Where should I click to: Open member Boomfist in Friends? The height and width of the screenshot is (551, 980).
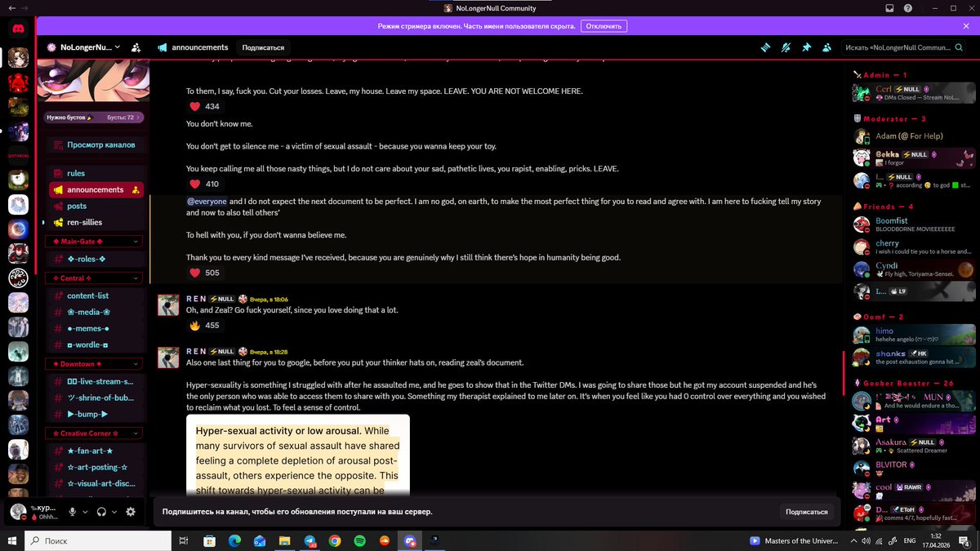tap(912, 224)
